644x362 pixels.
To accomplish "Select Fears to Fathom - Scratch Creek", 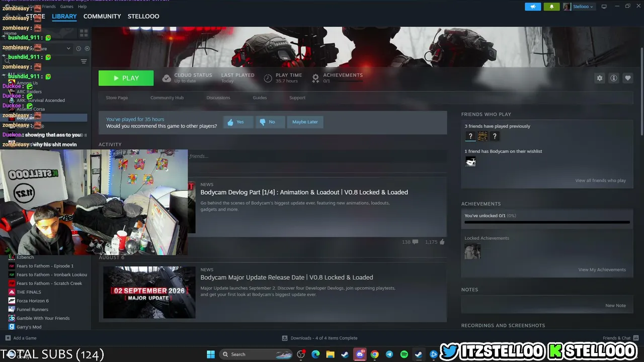I will 49,283.
